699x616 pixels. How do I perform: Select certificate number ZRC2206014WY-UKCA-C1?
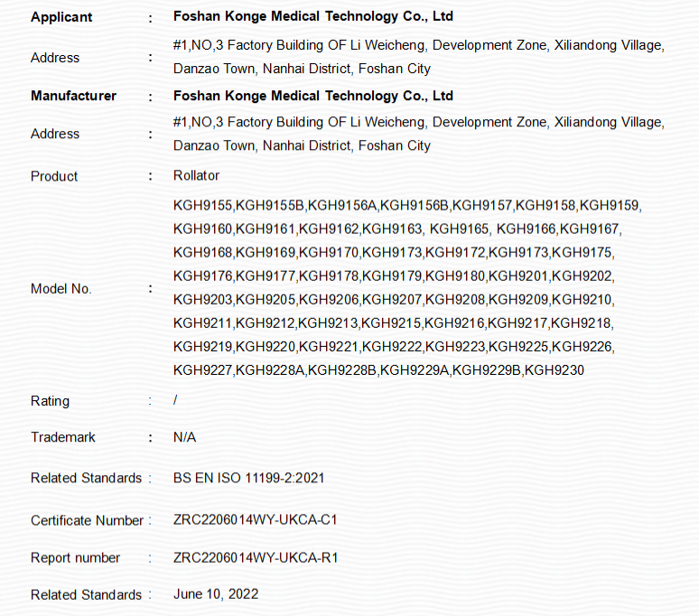point(256,519)
